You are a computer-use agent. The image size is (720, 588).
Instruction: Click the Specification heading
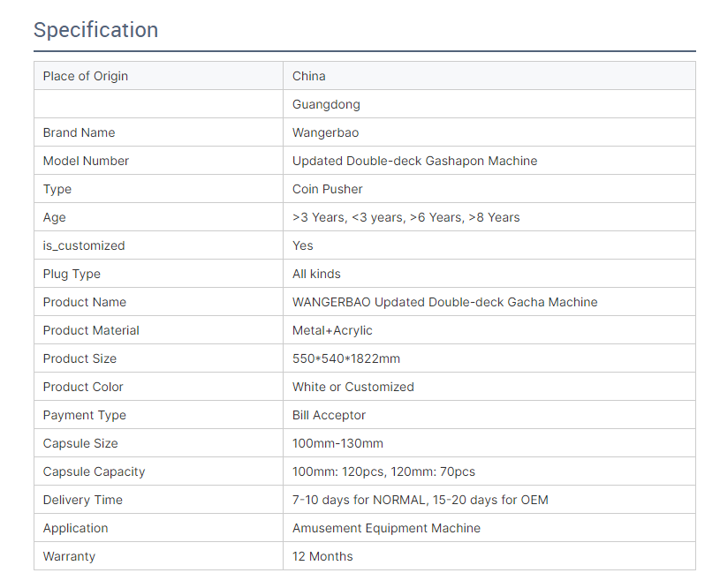point(96,30)
